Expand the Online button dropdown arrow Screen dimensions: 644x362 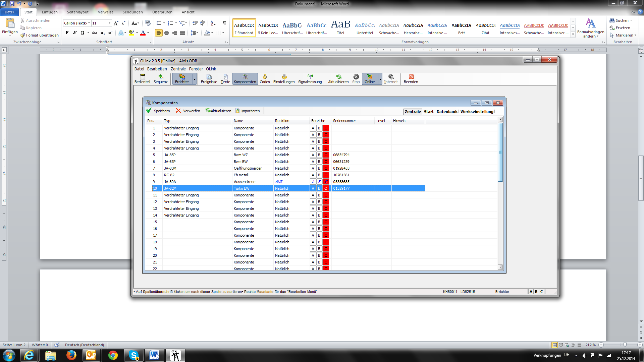380,79
